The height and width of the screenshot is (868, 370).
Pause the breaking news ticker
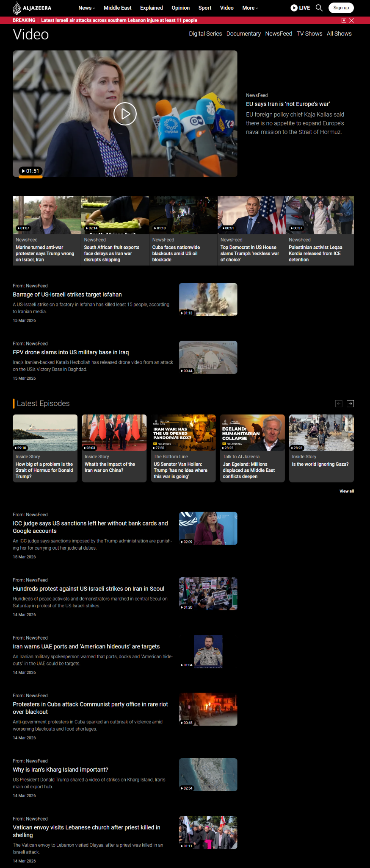(344, 20)
